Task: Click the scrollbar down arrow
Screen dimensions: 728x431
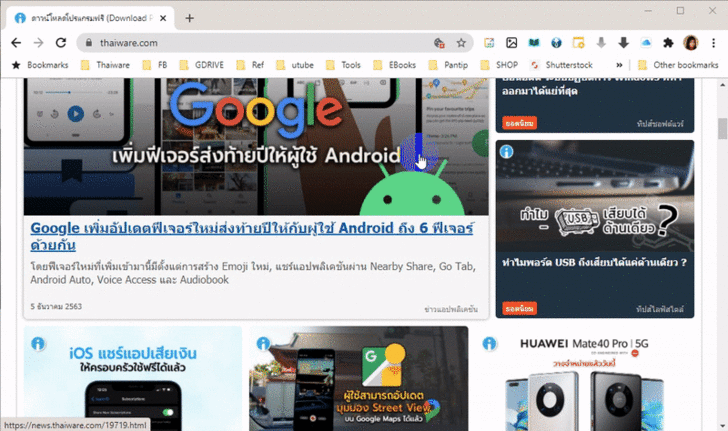Action: click(x=722, y=425)
